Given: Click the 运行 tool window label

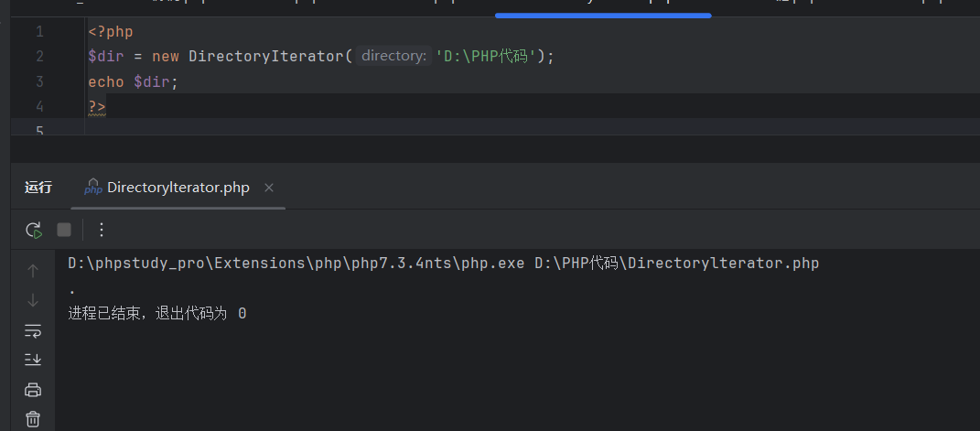Looking at the screenshot, I should [38, 188].
